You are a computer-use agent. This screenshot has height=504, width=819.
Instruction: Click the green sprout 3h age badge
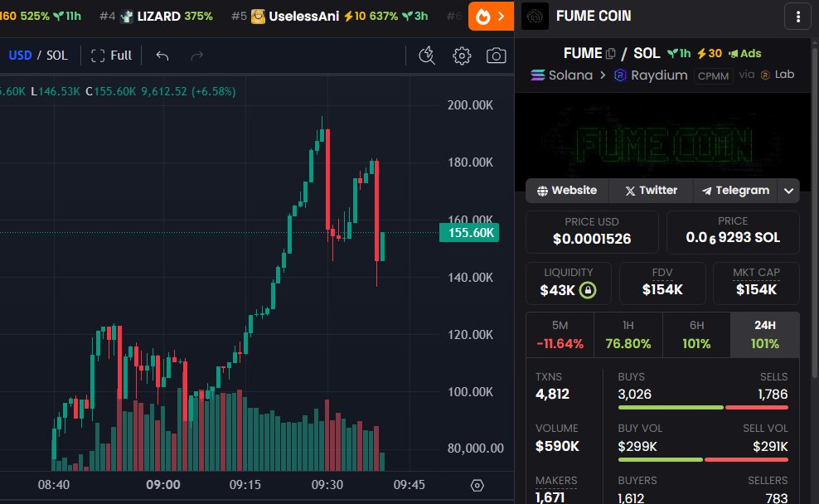[x=415, y=17]
